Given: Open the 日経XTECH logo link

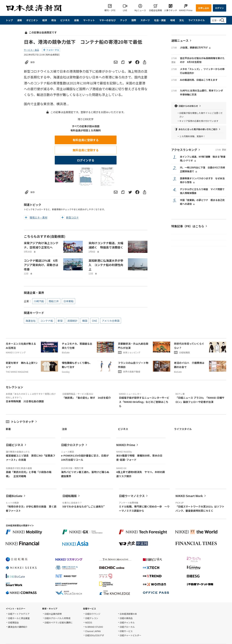Looking at the screenshot, I should (x=151, y=568).
